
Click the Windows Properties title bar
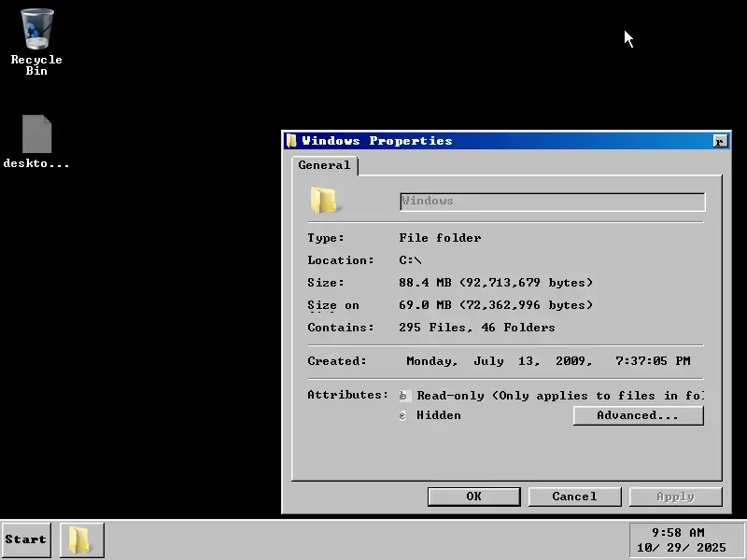tap(467, 140)
